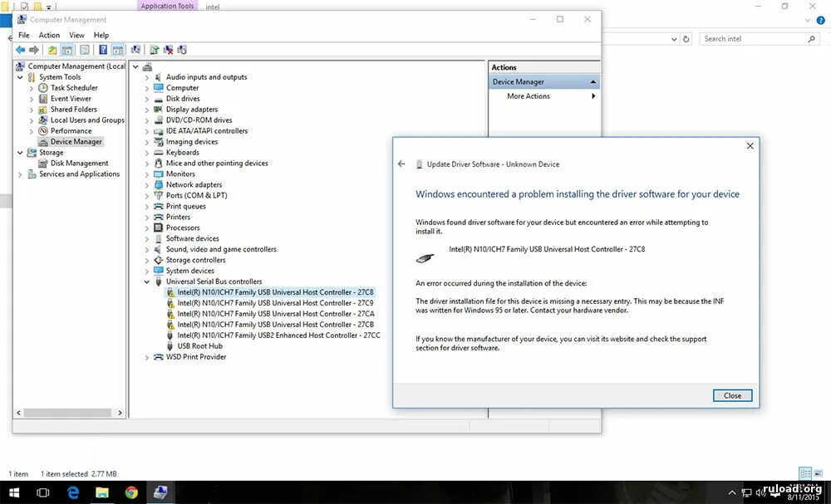831x504 pixels.
Task: Select the Imaging devices category
Action: click(x=192, y=141)
